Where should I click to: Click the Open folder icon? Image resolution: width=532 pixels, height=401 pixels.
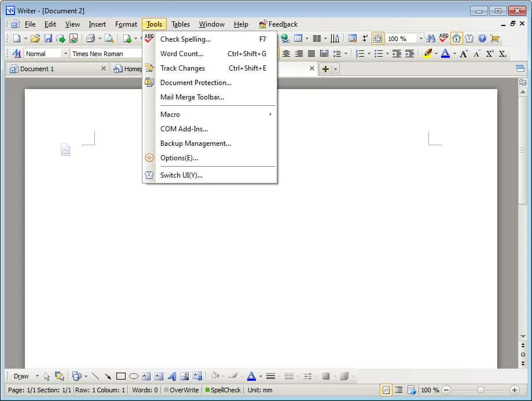[x=35, y=39]
